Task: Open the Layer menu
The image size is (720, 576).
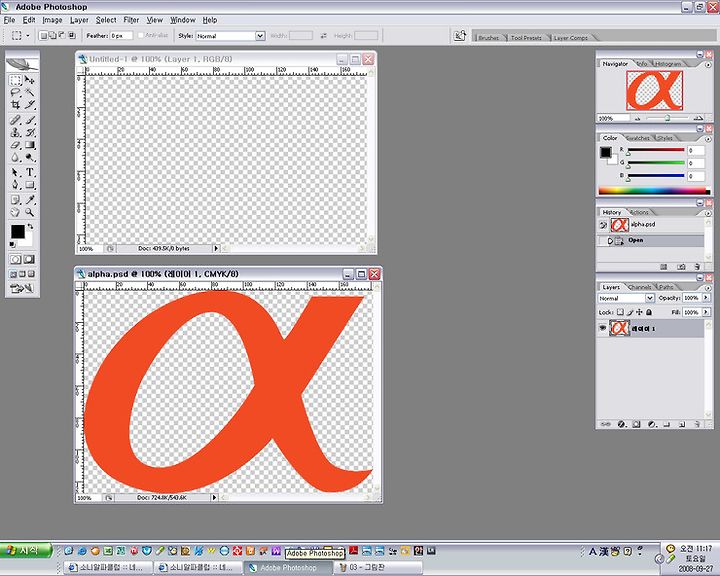Action: (x=79, y=20)
